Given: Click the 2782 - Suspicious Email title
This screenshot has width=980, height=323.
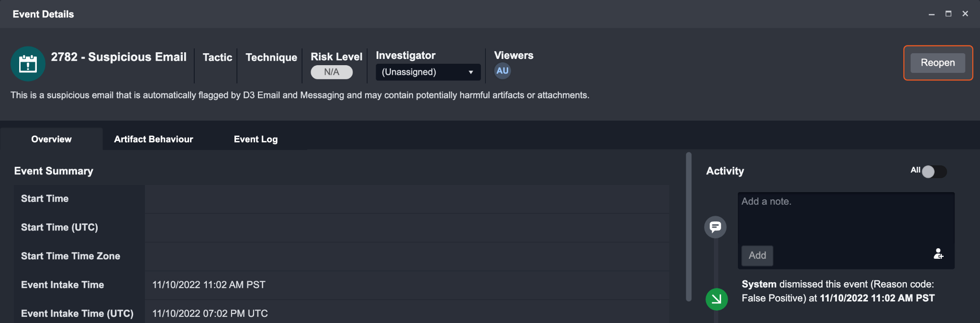Looking at the screenshot, I should click(x=119, y=57).
